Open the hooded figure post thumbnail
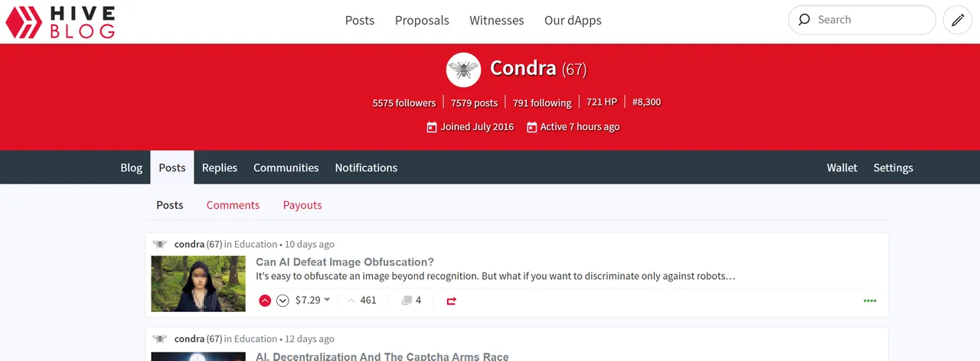 (198, 284)
